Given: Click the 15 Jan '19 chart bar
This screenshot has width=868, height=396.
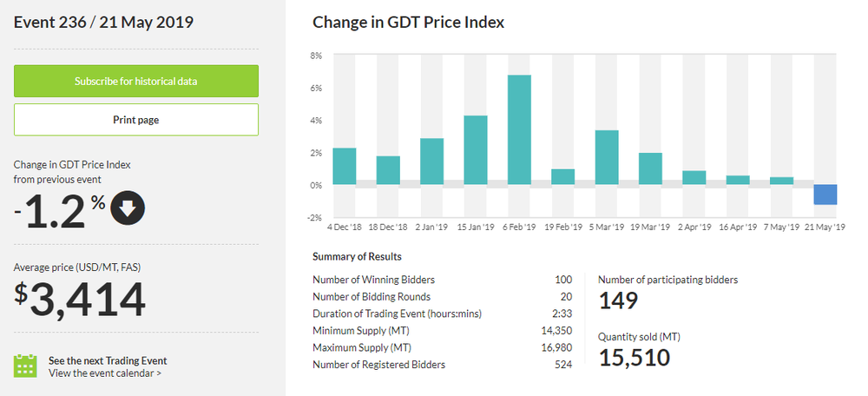Looking at the screenshot, I should [x=476, y=150].
